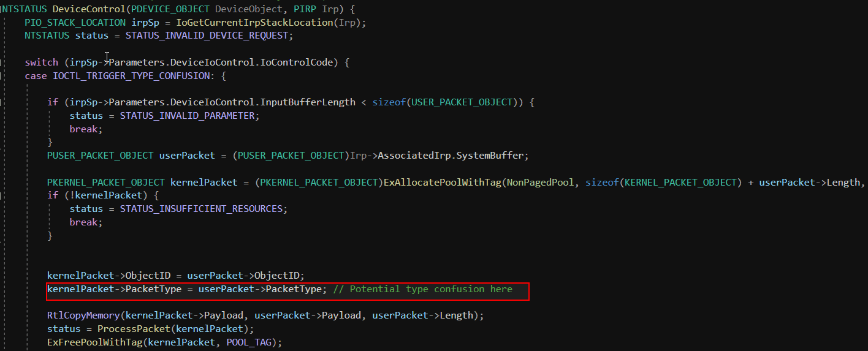Click kernelPacket->ObjectID assignment line

(x=176, y=276)
